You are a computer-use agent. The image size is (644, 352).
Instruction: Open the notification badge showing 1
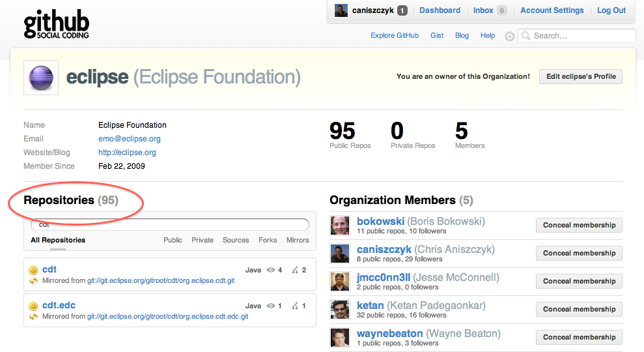402,10
